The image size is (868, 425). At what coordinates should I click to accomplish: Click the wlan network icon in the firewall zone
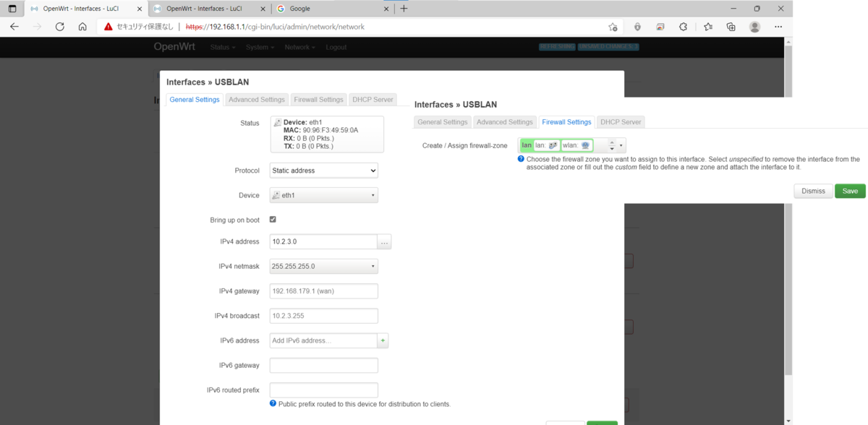(x=585, y=145)
